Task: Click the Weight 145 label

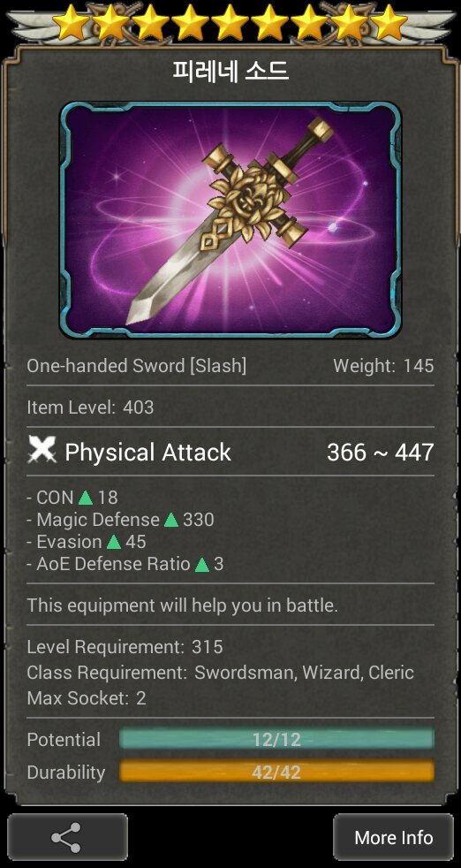Action: pyautogui.click(x=383, y=366)
